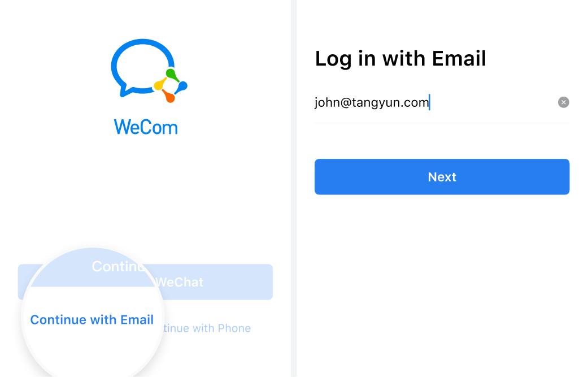The height and width of the screenshot is (377, 588).
Task: Click the Log in with Email heading
Action: [400, 59]
